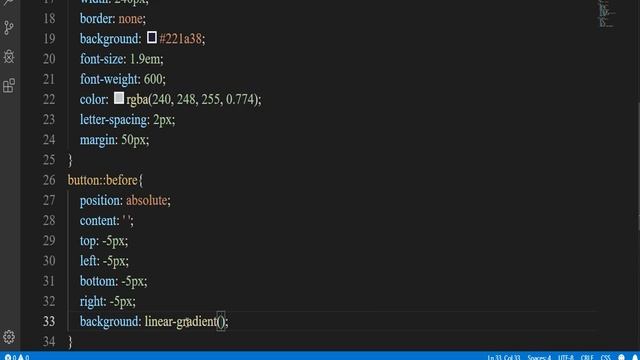This screenshot has width=640, height=360.
Task: Open the Source Control view
Action: point(9,28)
